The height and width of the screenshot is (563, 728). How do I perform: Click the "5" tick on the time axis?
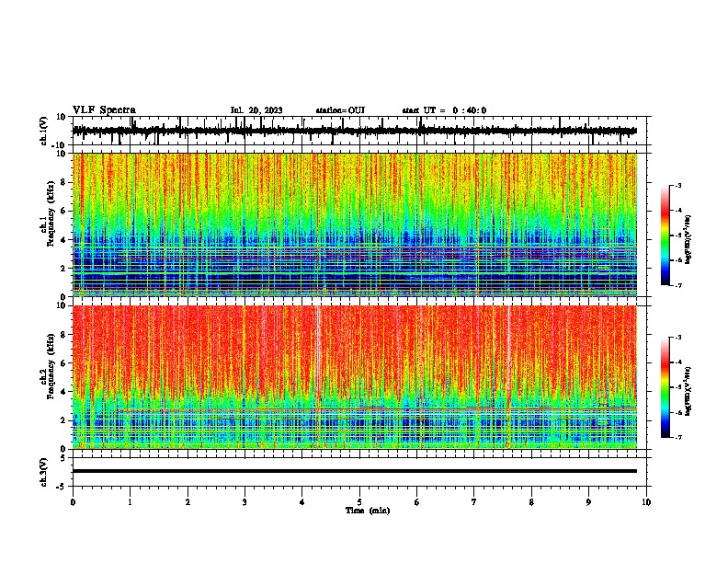pyautogui.click(x=359, y=502)
